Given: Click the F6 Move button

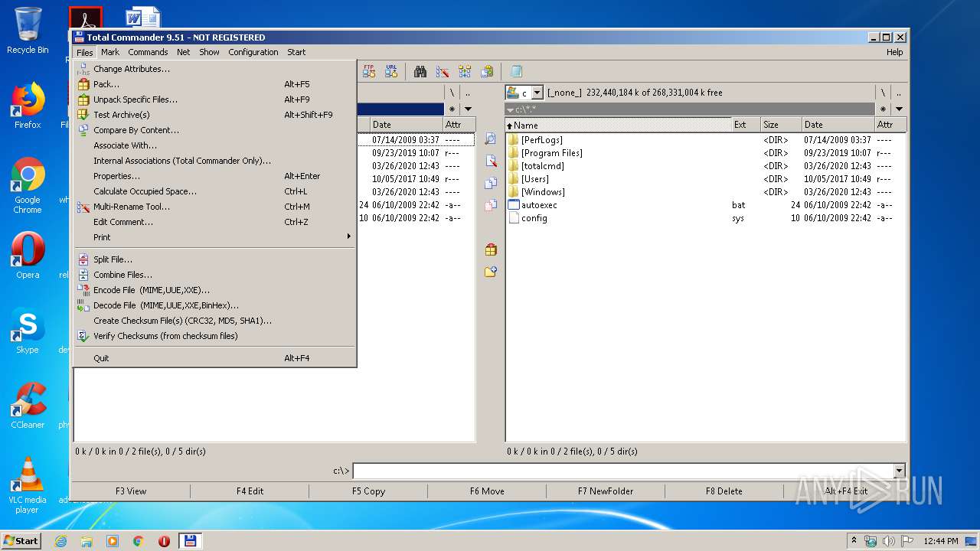Looking at the screenshot, I should tap(487, 491).
